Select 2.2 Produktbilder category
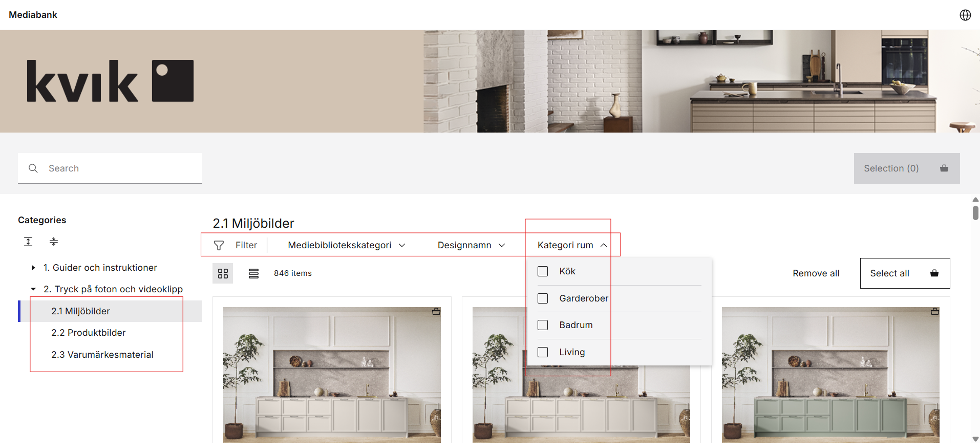980x443 pixels. pos(88,332)
